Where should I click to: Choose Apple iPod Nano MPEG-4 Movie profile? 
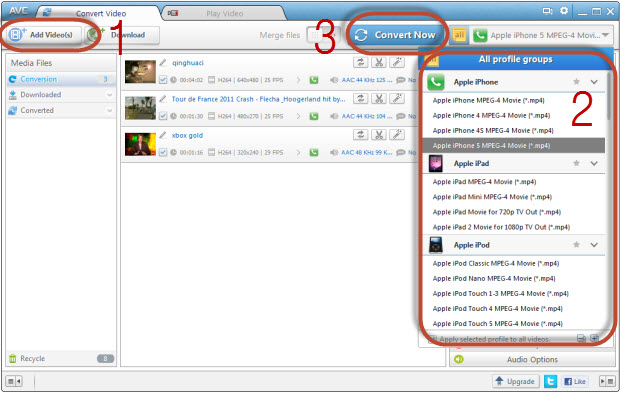point(514,278)
